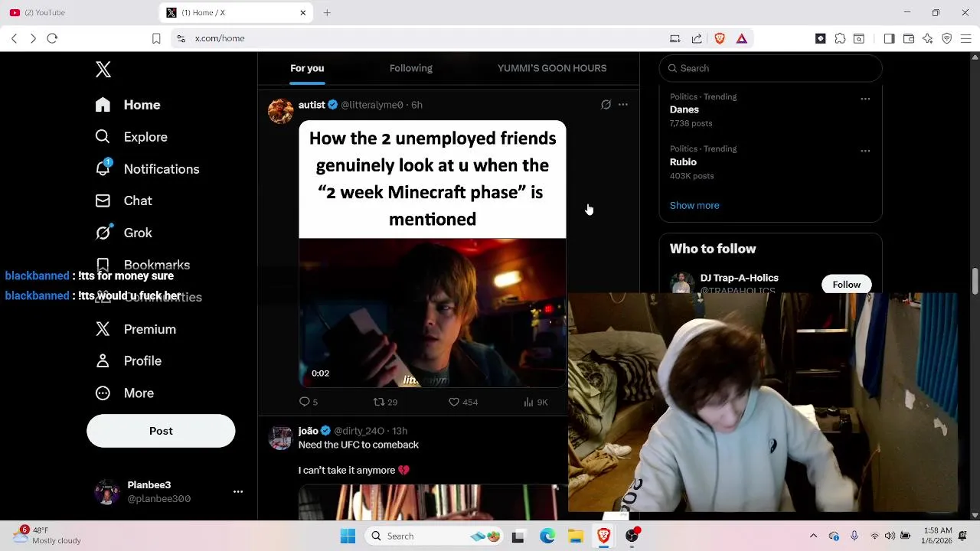This screenshot has height=551, width=980.
Task: Click the @litteralyme0 handle
Action: 372,105
